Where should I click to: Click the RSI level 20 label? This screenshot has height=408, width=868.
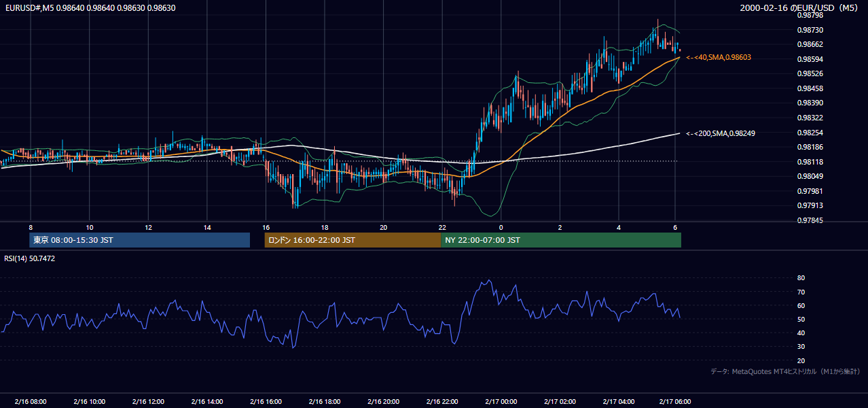coord(801,360)
